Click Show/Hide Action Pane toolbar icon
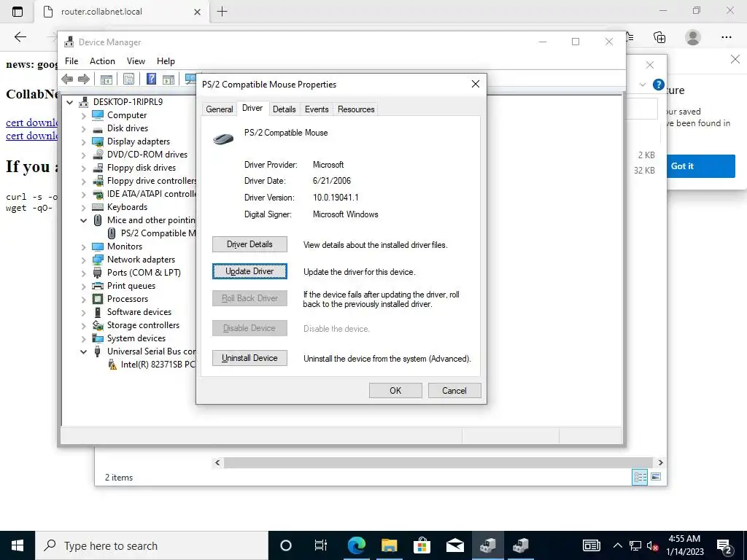 coord(169,79)
